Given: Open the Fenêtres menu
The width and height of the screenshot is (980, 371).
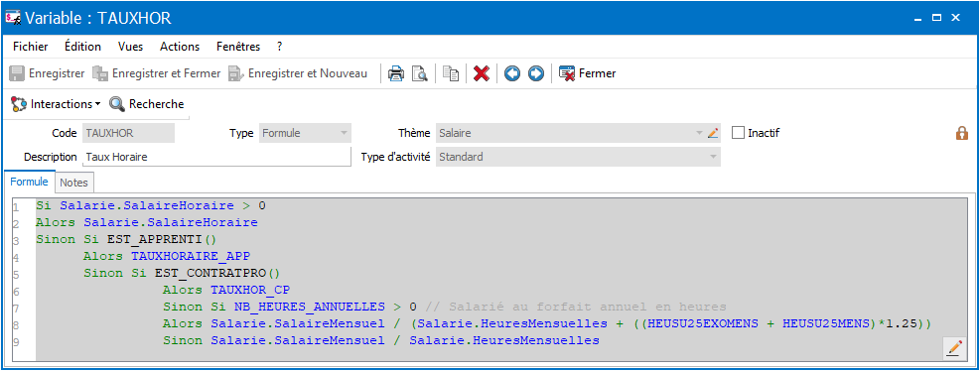Looking at the screenshot, I should [238, 47].
